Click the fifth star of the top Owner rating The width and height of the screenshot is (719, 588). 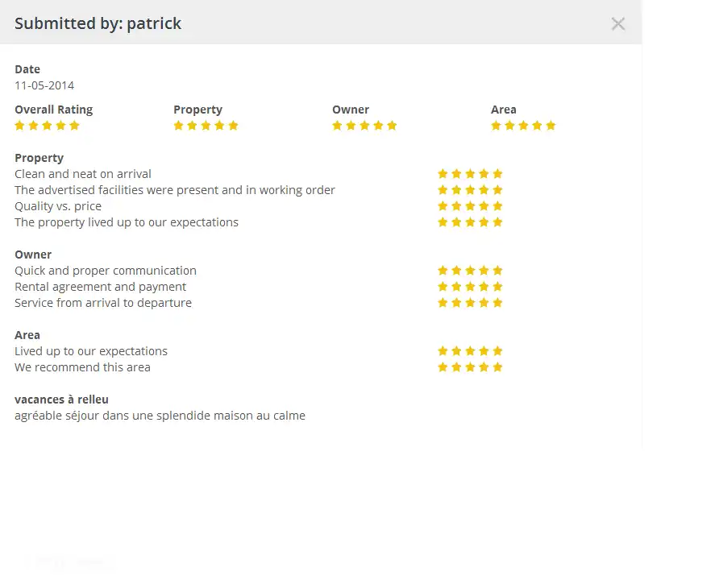coord(393,126)
